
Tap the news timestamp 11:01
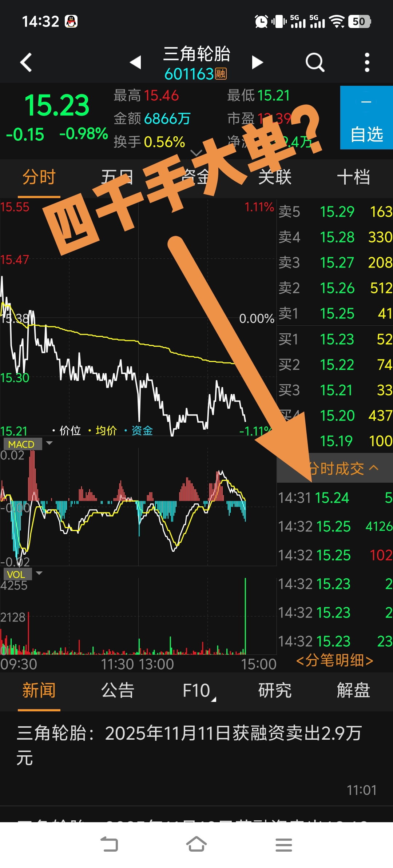(361, 790)
